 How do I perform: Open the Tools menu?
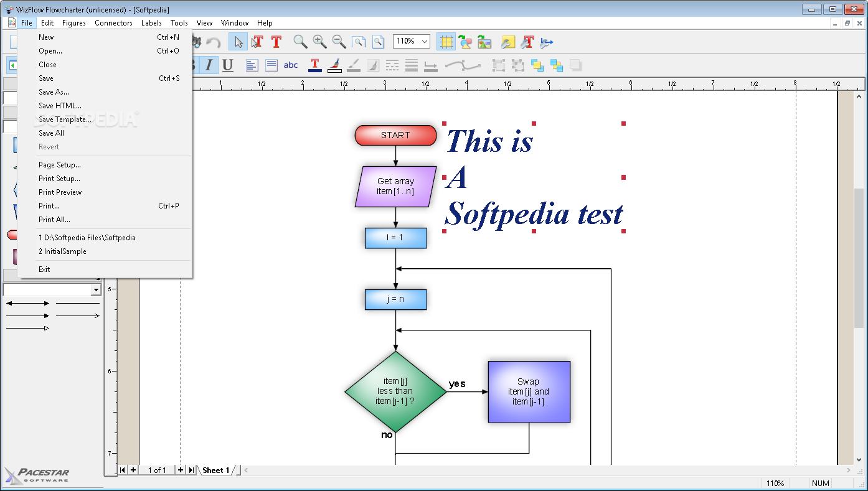179,23
